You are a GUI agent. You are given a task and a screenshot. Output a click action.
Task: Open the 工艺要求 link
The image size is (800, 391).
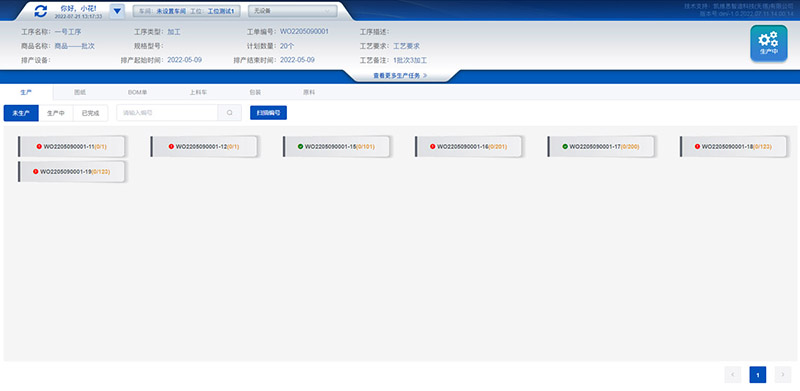point(406,46)
